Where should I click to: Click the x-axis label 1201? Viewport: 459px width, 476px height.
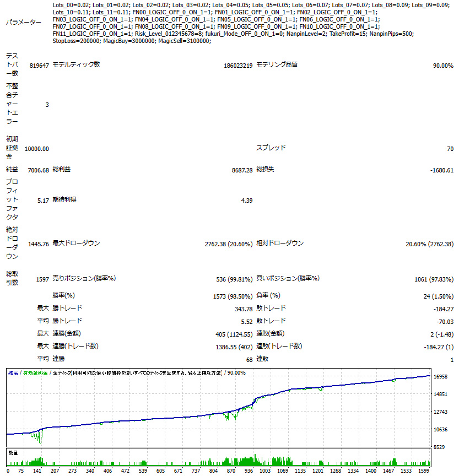(318, 471)
